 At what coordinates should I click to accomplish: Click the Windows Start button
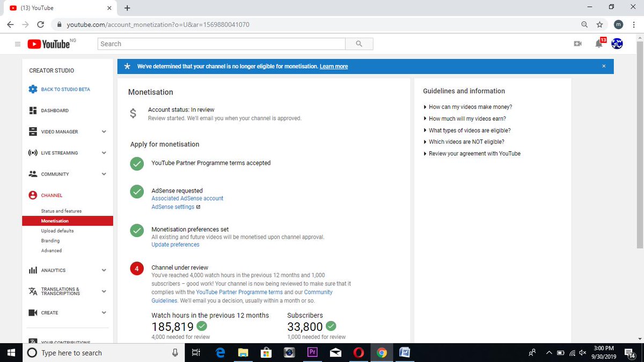point(10,352)
